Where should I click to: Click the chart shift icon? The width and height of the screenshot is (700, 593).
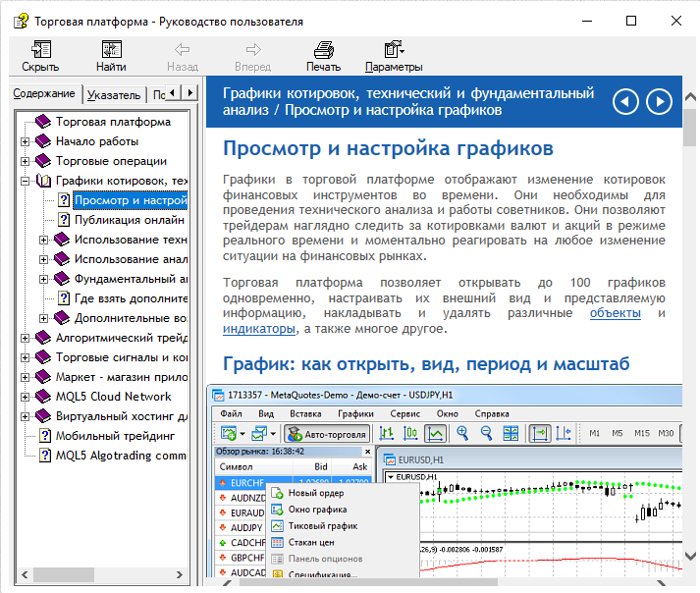coord(564,434)
